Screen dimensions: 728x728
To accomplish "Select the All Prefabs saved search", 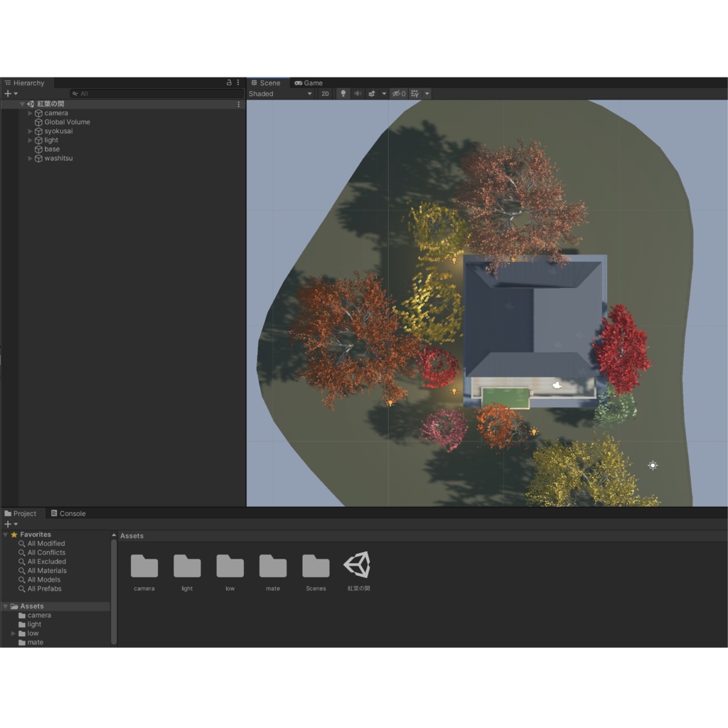I will point(44,589).
